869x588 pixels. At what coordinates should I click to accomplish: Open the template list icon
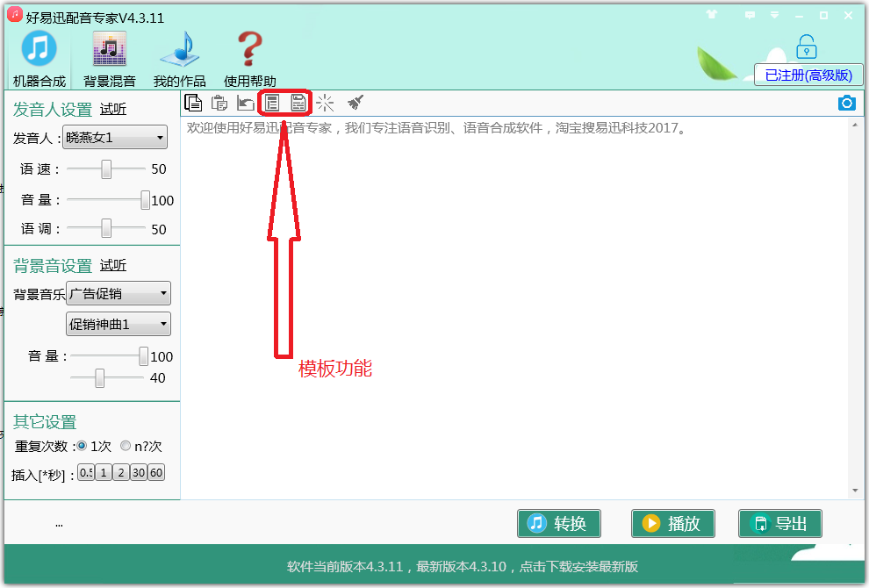click(272, 103)
